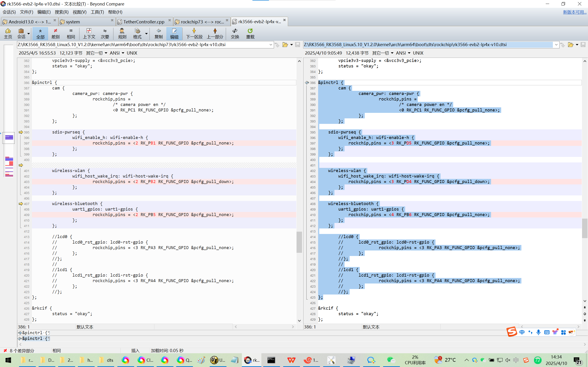
Task: Switch to the TetherController.cpp tab
Action: click(144, 22)
